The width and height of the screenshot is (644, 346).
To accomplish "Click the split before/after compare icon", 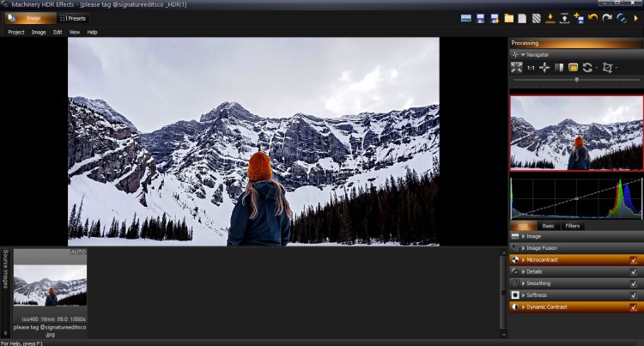I will pyautogui.click(x=559, y=67).
